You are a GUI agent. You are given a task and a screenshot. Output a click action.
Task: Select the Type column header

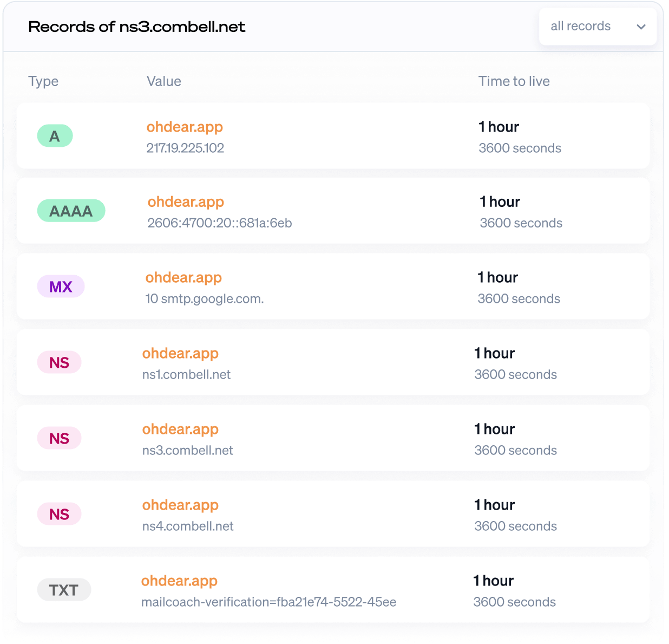coord(43,81)
